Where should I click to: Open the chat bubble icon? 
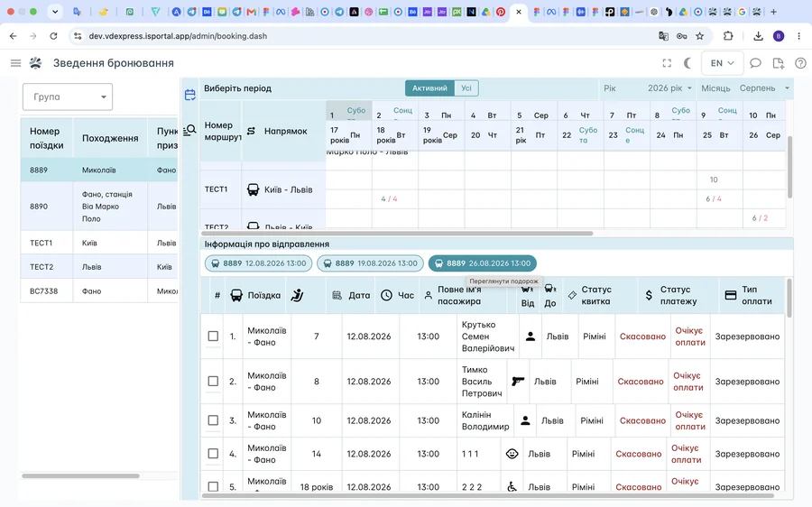(755, 63)
